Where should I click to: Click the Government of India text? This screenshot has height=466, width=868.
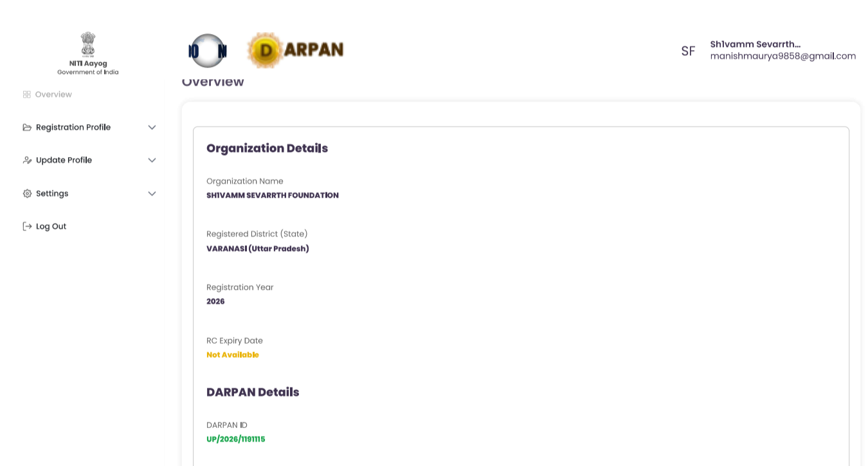click(x=88, y=72)
